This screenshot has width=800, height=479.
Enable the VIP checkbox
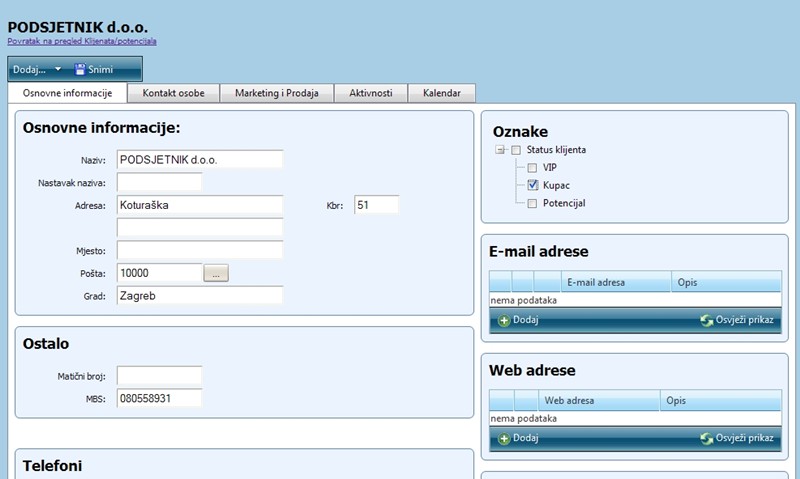(532, 168)
